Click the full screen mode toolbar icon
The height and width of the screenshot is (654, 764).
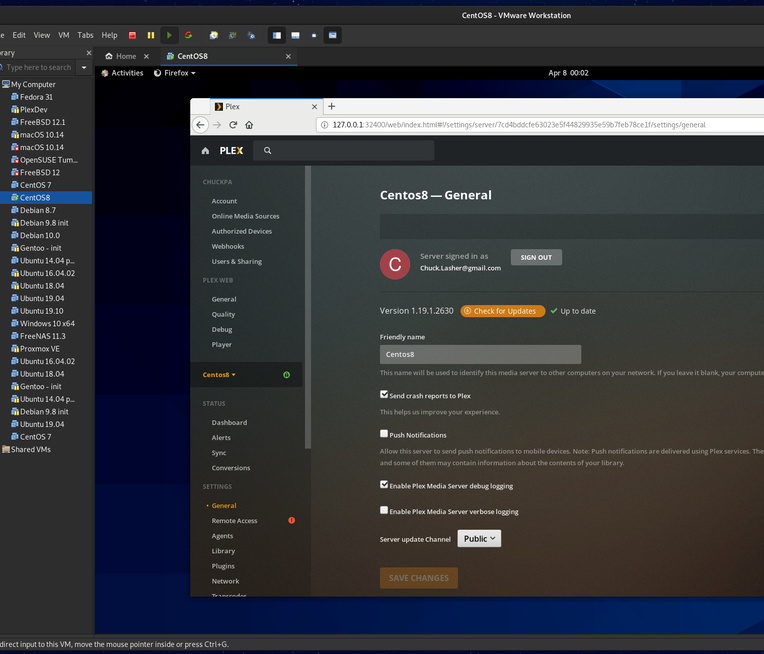314,35
